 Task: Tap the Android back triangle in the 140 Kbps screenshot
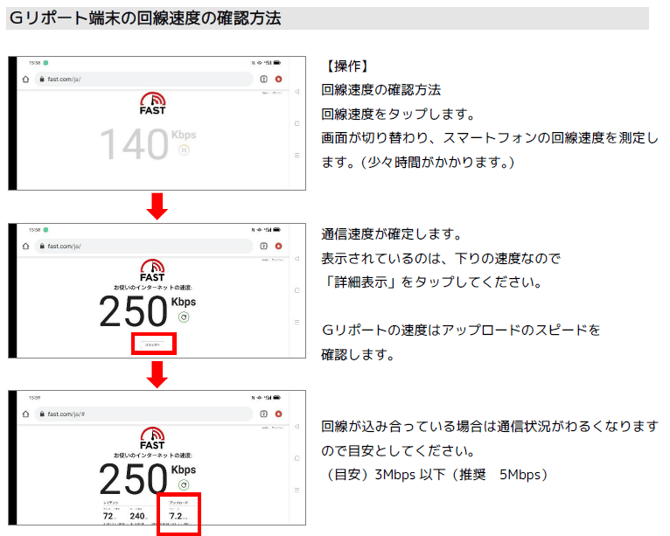[297, 92]
